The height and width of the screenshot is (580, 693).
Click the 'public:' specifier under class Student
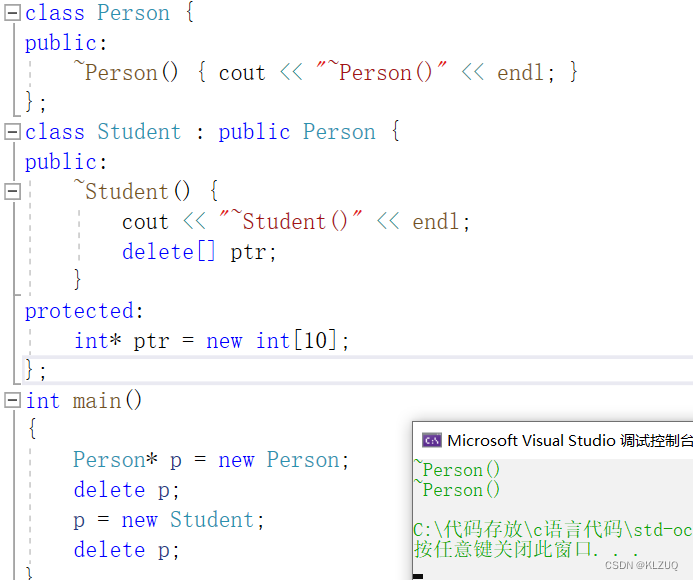pos(66,161)
